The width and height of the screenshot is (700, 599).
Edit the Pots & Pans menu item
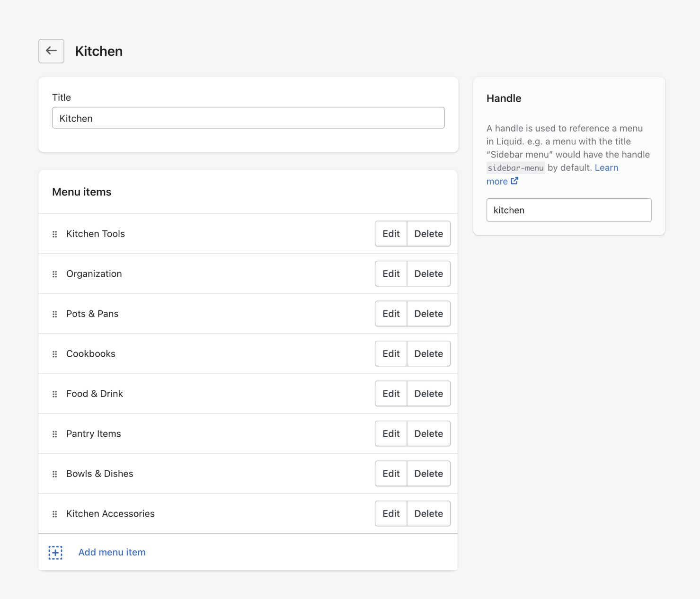[x=391, y=314]
